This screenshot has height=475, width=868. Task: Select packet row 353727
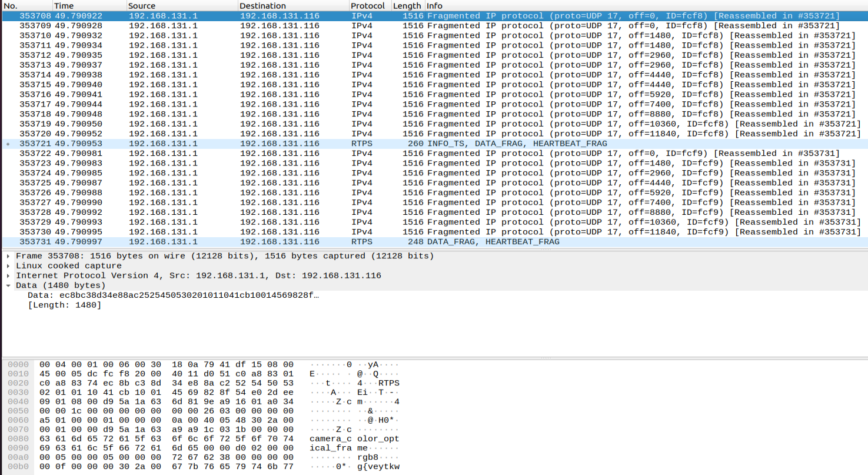[x=434, y=202]
